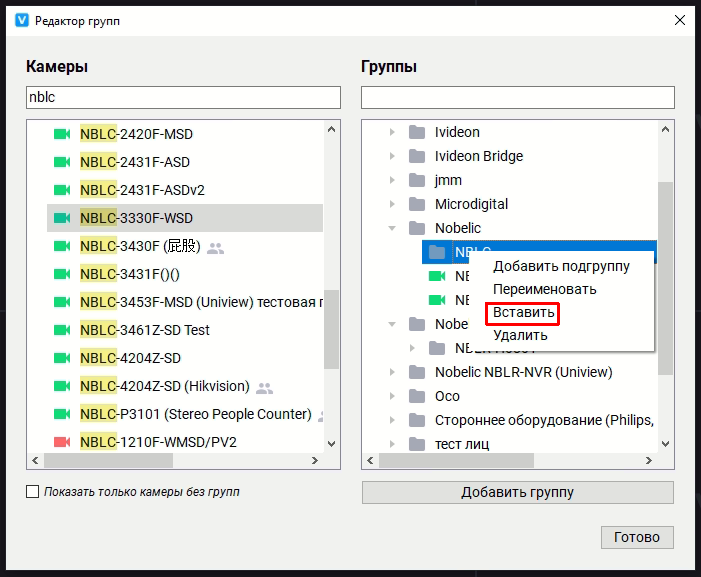Image resolution: width=701 pixels, height=577 pixels.
Task: Click left arrow of groups horizontal scrollbar
Action: (x=370, y=460)
